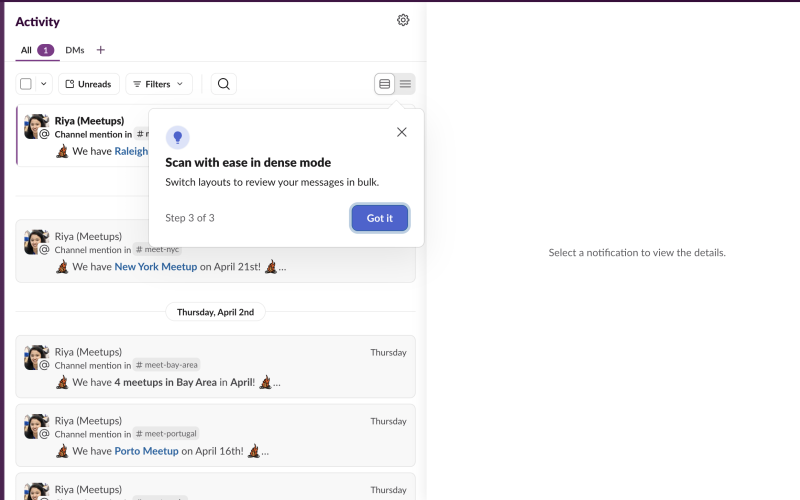The image size is (800, 500).
Task: Show only Unreads notifications
Action: (x=88, y=84)
